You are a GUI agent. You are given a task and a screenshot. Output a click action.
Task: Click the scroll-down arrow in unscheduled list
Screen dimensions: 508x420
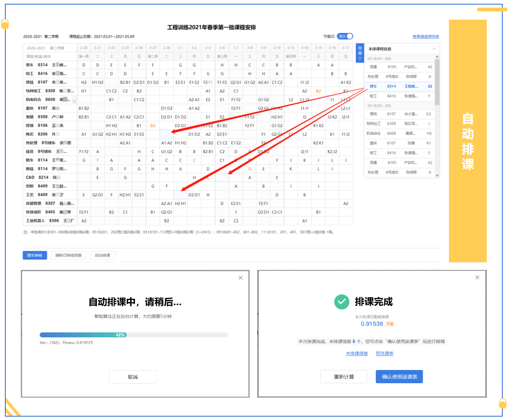[437, 176]
